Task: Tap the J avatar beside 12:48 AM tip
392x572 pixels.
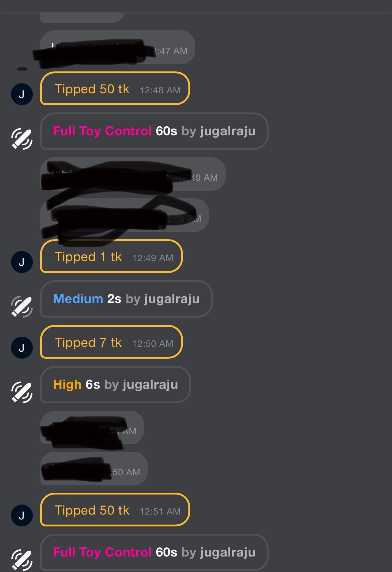Action: (x=22, y=94)
